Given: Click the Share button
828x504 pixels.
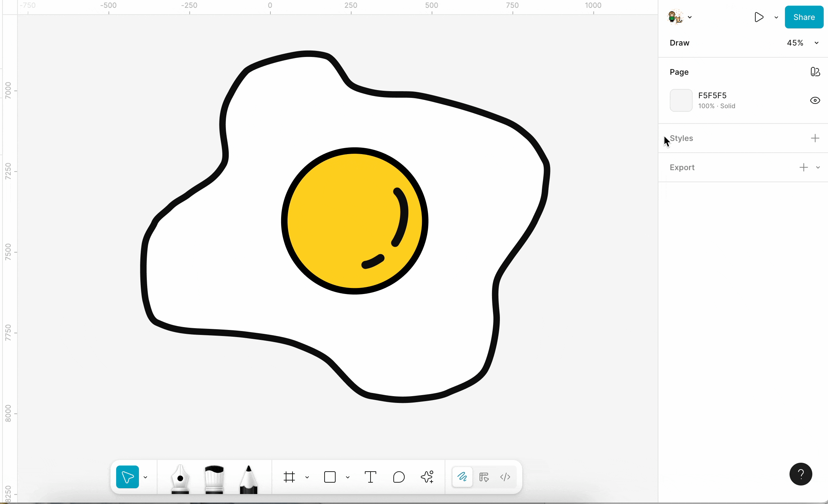Looking at the screenshot, I should point(804,17).
